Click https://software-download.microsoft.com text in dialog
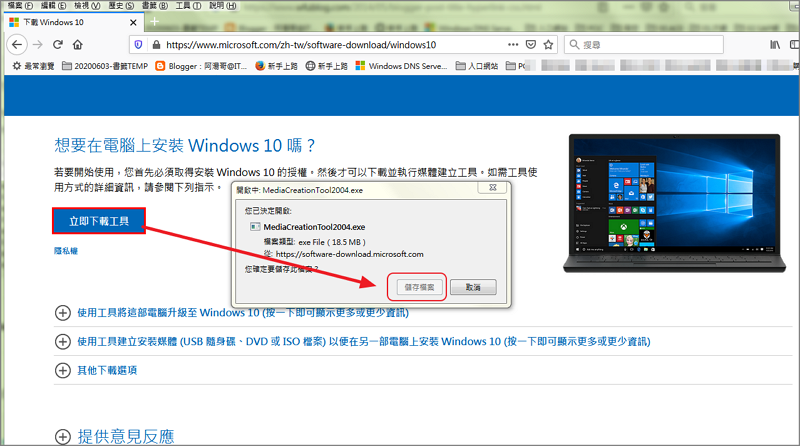Screen dimensions: 800x446 pyautogui.click(x=349, y=254)
